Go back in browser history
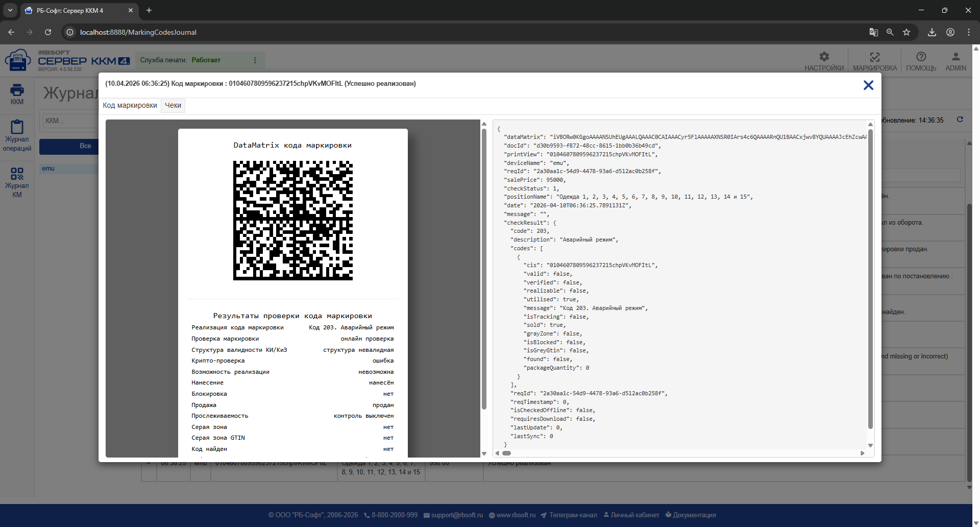980x527 pixels. tap(11, 32)
